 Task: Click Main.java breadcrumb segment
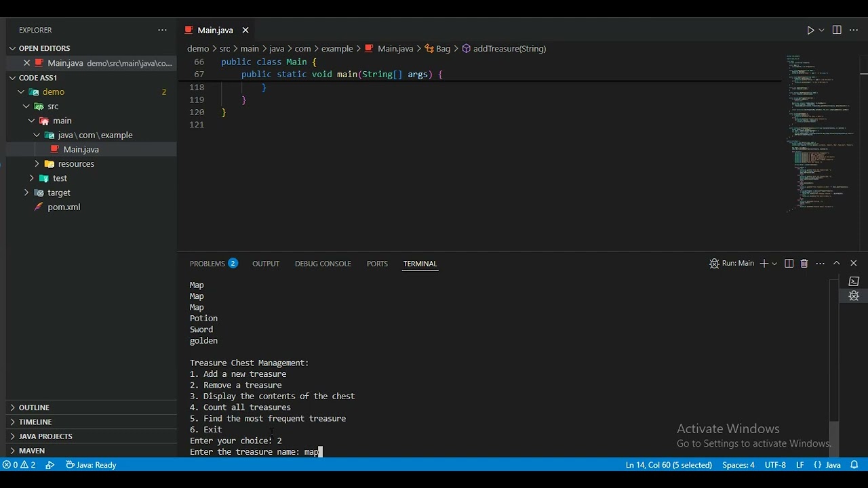point(389,48)
